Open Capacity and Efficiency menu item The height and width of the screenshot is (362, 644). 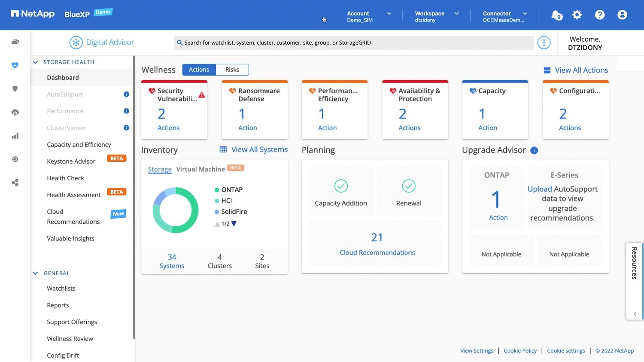[79, 145]
